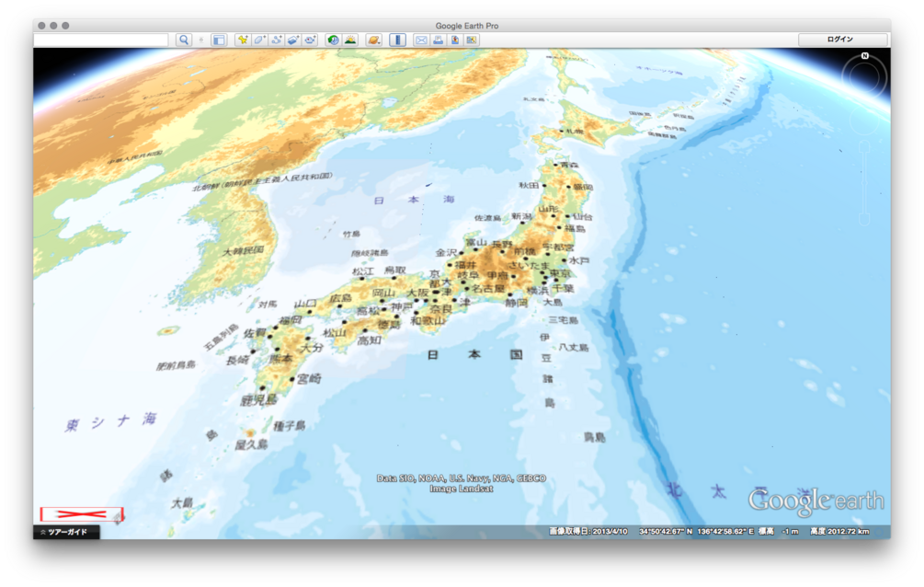Click the look-around ring inside the compass
The height and width of the screenshot is (587, 924).
click(x=864, y=76)
